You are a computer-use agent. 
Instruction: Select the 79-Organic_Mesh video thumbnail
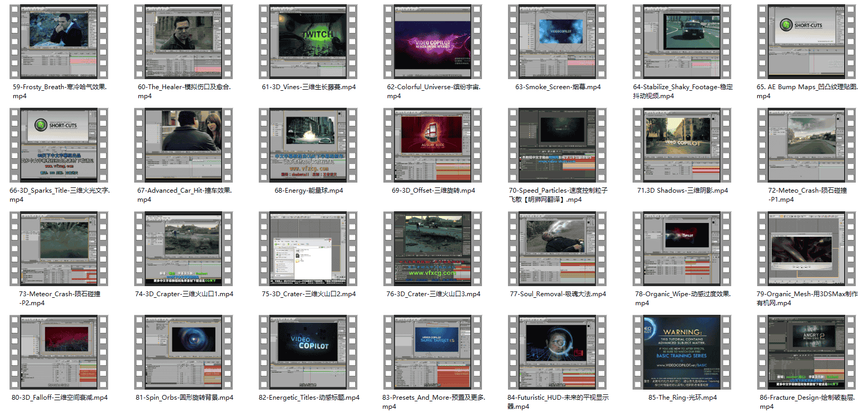click(x=806, y=249)
